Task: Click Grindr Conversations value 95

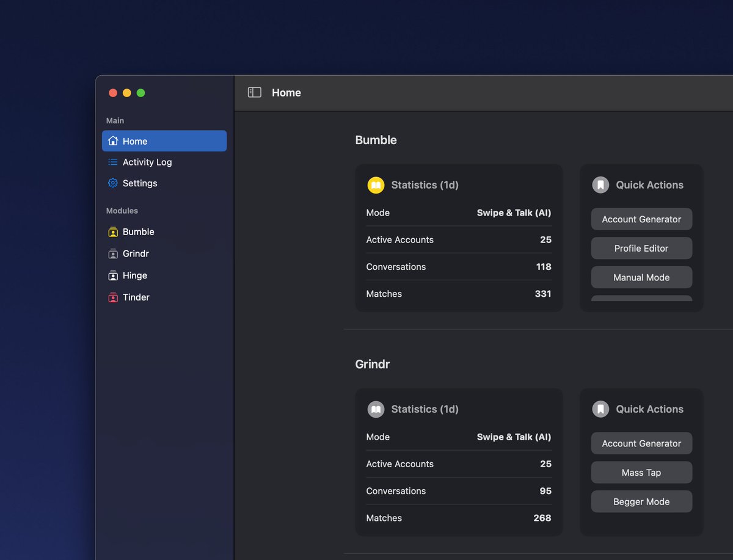Action: coord(545,491)
